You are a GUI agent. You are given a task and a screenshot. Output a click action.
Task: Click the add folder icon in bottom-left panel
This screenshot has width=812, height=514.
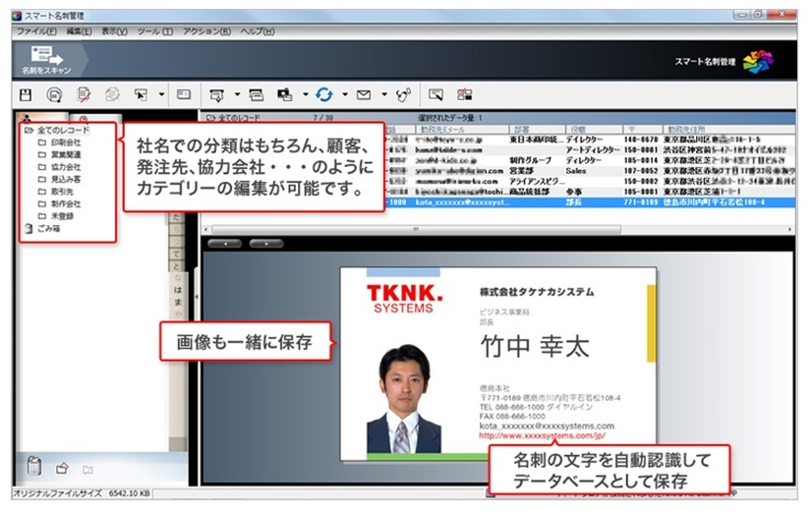click(62, 469)
